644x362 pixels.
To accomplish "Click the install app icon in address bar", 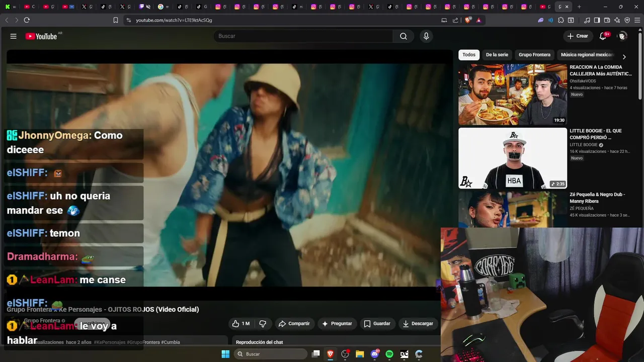I will pyautogui.click(x=444, y=20).
